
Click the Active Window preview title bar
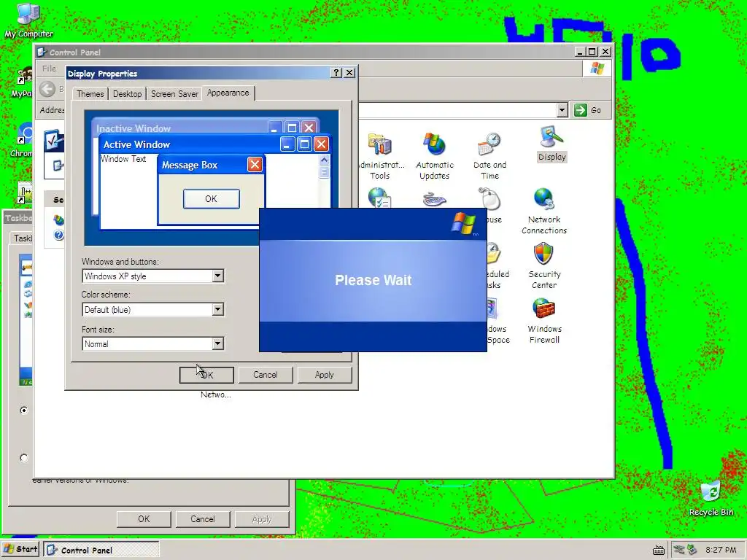tap(214, 144)
